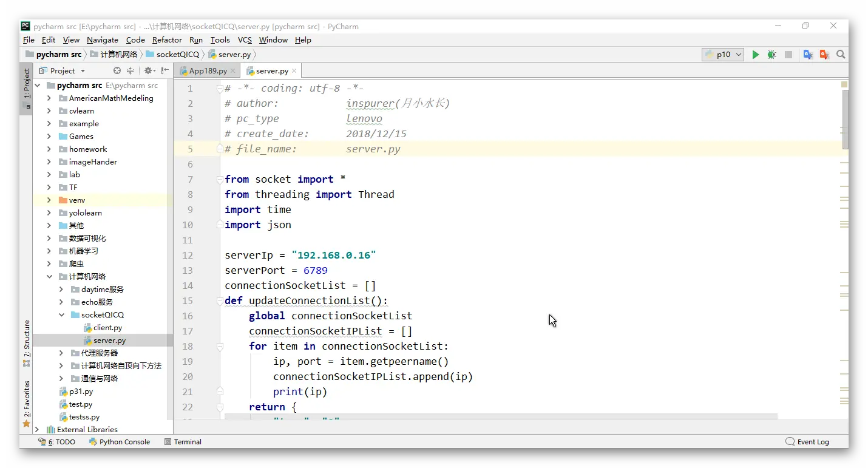Toggle the 1: Project side tool tab
Screen dimensions: 868x468
click(26, 89)
